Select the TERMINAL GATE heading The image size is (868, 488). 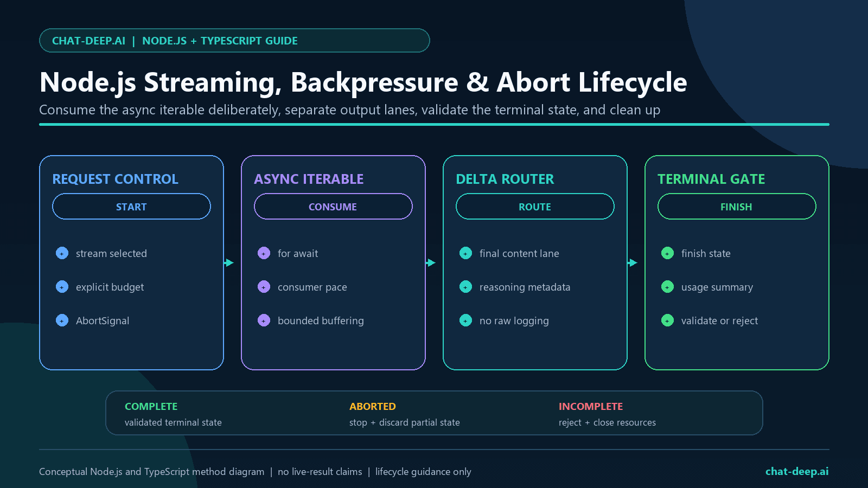coord(711,179)
